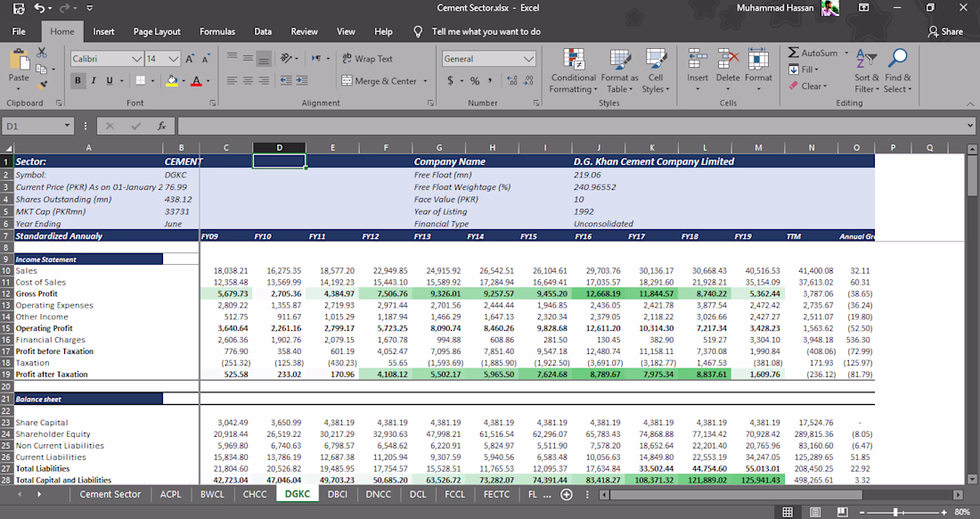Image resolution: width=980 pixels, height=519 pixels.
Task: Click the Increase Font Size icon
Action: click(189, 59)
